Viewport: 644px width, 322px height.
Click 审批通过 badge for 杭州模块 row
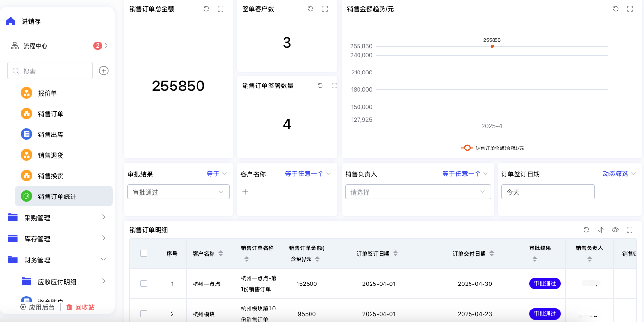(x=545, y=314)
